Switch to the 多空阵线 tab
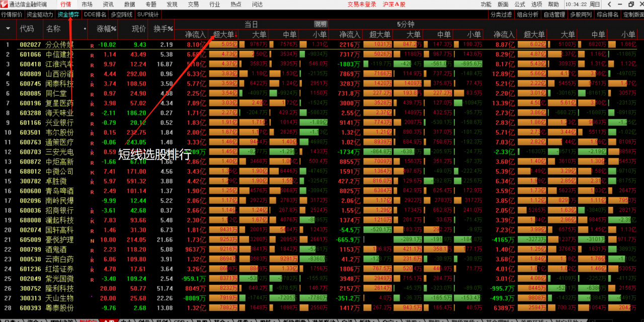Screen dimensions: 644x322 pos(121,15)
